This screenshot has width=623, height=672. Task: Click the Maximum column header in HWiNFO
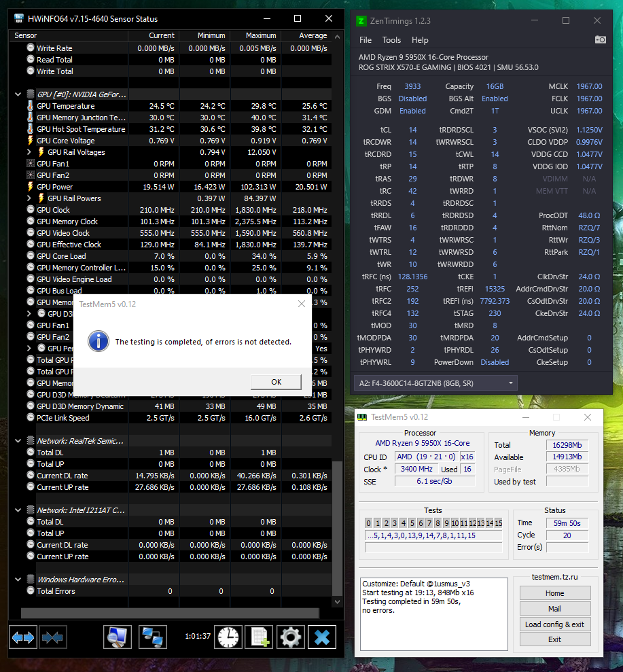[x=256, y=35]
